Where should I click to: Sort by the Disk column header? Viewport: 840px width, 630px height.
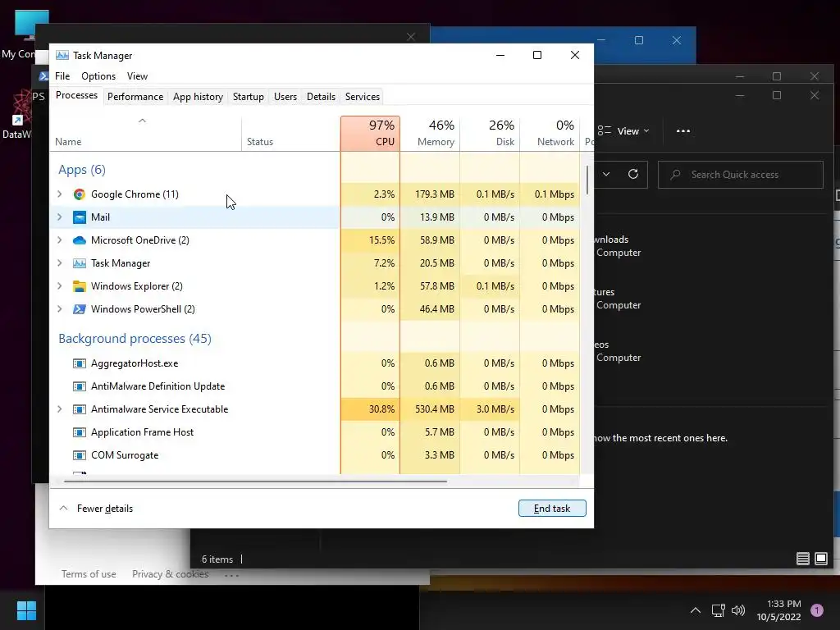[x=491, y=134]
